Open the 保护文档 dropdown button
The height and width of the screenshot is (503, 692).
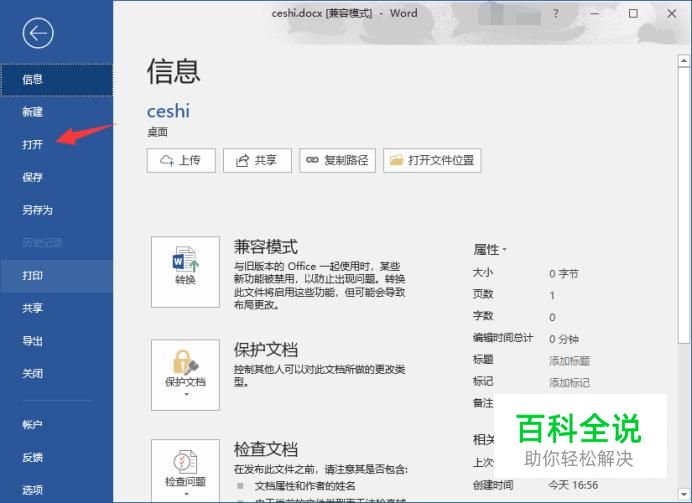pyautogui.click(x=185, y=375)
